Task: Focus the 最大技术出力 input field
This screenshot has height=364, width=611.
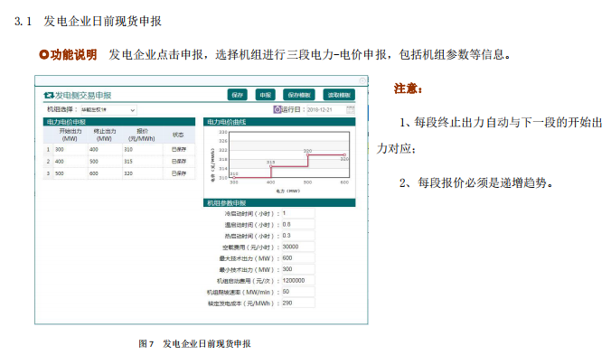Action: [296, 258]
